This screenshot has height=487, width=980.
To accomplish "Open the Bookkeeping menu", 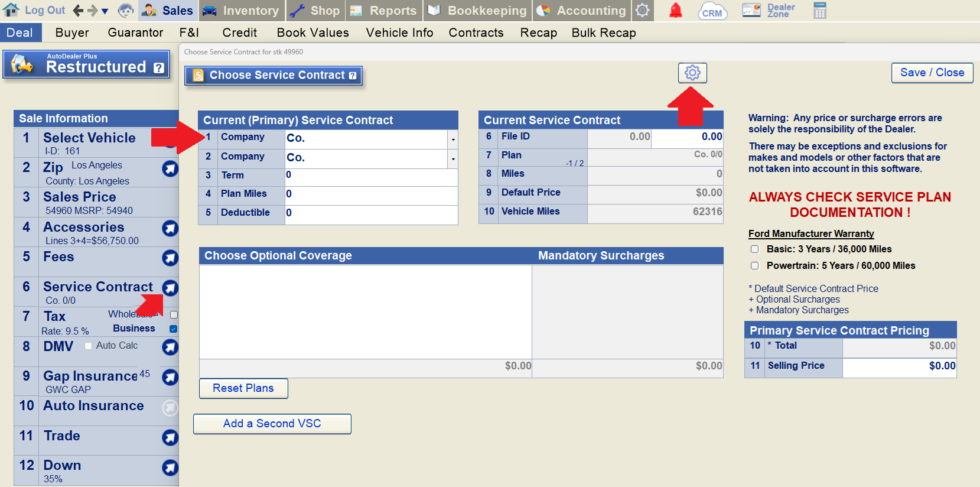I will tap(477, 11).
